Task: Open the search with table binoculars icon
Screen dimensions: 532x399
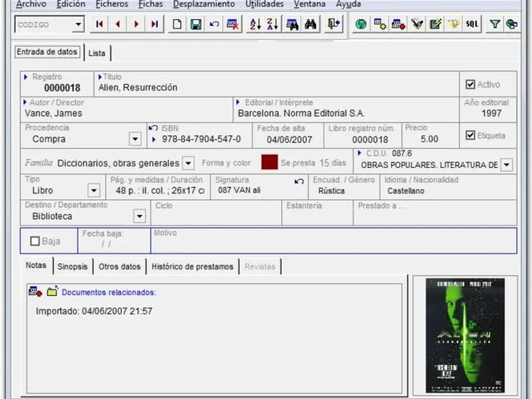Action: tap(292, 24)
